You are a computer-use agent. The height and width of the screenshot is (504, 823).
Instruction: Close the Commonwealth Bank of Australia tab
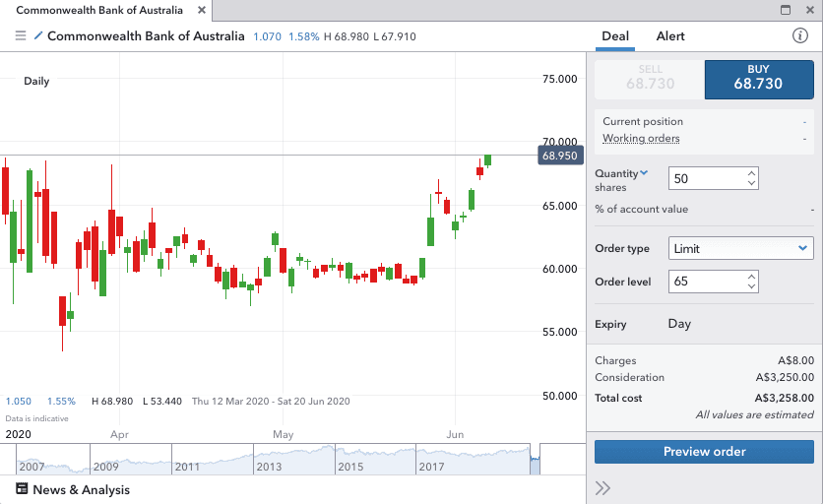point(201,10)
